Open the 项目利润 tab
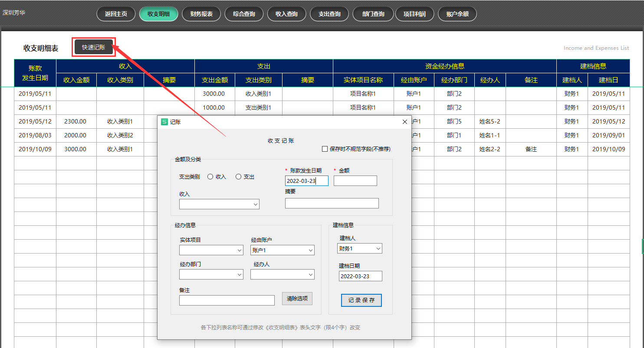 [414, 13]
